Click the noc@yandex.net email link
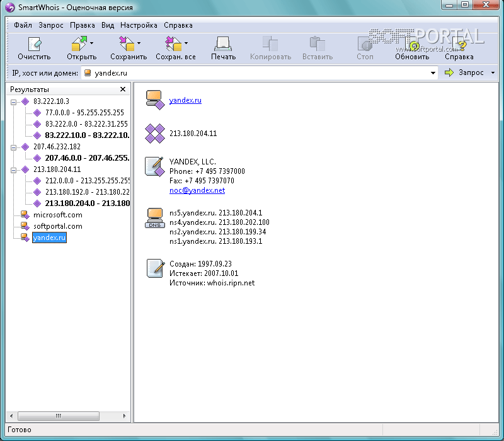 [x=197, y=190]
